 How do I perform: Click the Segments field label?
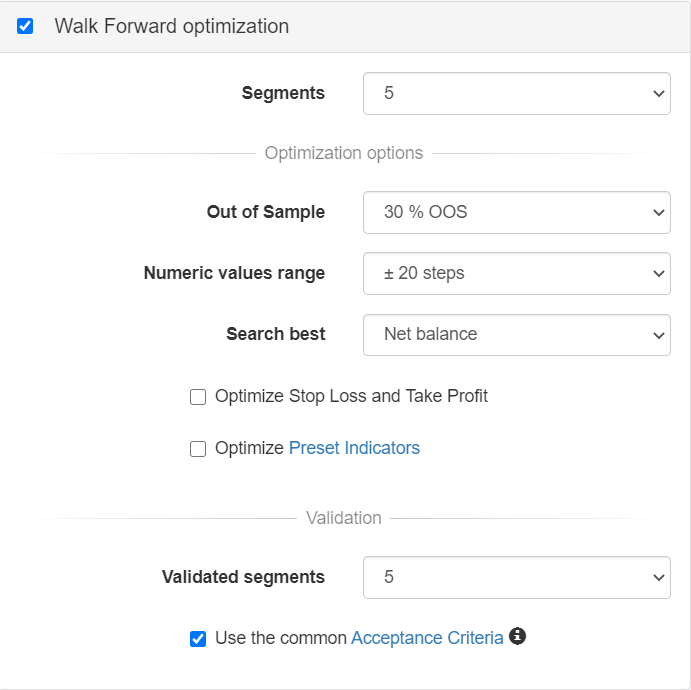coord(283,93)
